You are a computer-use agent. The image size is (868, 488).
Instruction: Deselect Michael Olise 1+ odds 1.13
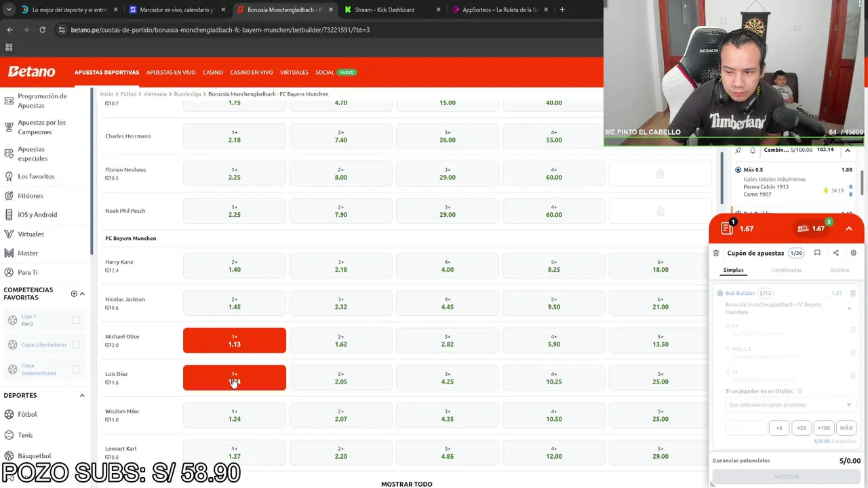point(235,340)
